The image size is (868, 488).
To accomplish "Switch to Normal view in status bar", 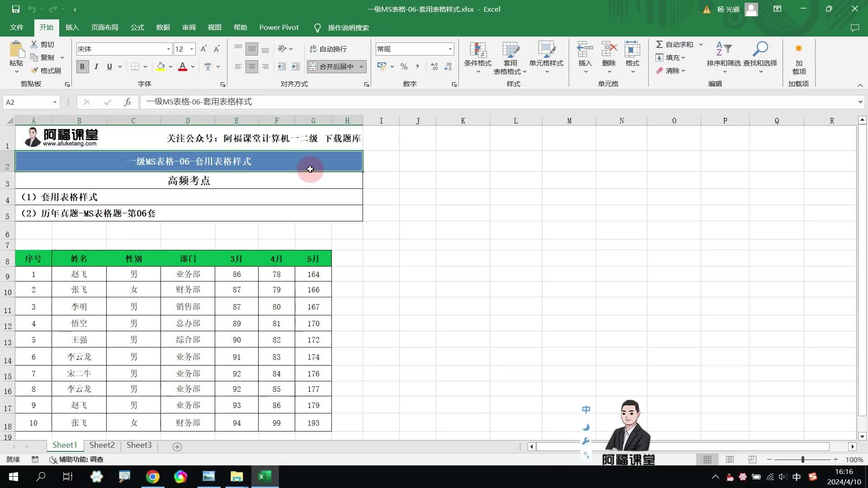I will (708, 460).
